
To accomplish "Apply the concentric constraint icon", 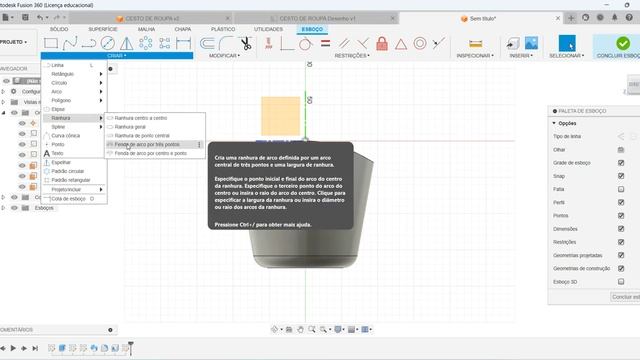I will pyautogui.click(x=420, y=43).
